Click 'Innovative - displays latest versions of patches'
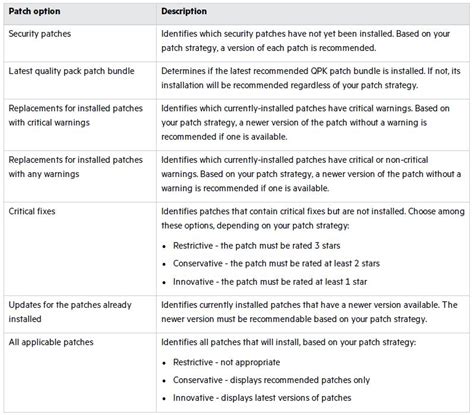Viewport: 474px width, 415px height. pos(262,398)
